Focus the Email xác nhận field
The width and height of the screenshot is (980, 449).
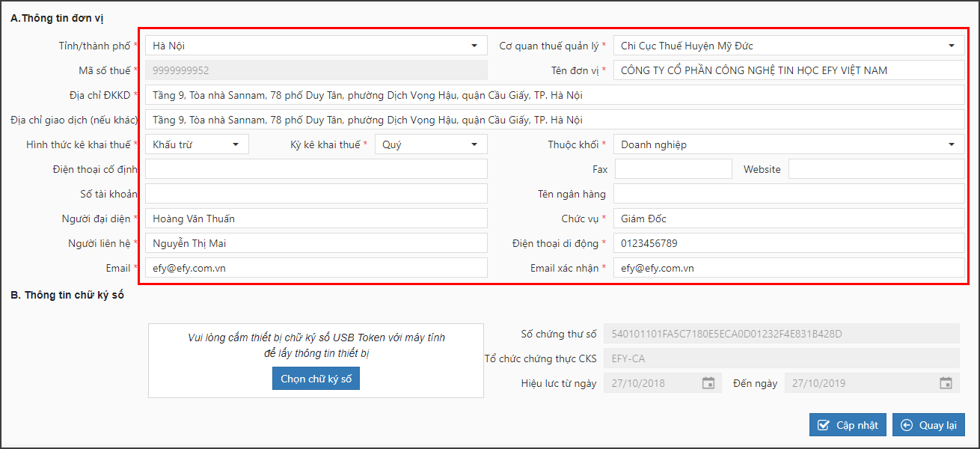click(x=788, y=268)
